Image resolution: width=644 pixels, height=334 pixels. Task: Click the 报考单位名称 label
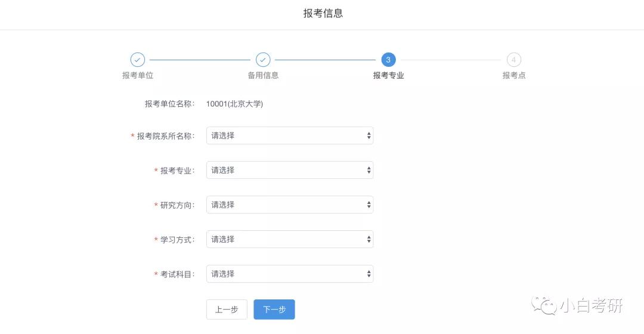(x=169, y=104)
